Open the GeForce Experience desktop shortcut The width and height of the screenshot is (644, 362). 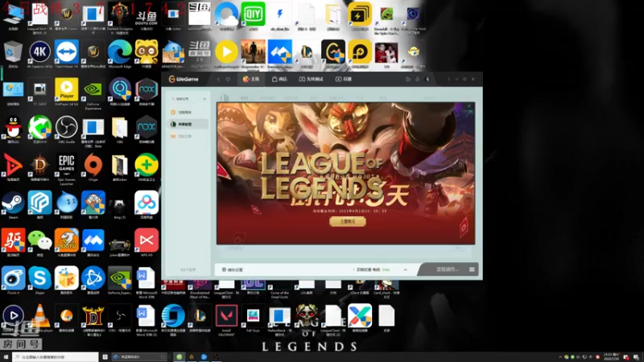click(x=93, y=90)
